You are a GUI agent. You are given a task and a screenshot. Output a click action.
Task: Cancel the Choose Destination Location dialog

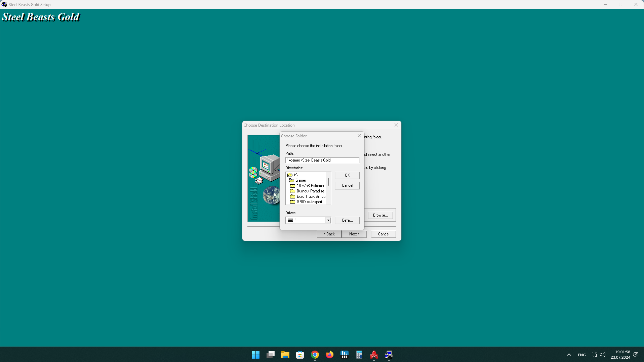[x=384, y=234]
